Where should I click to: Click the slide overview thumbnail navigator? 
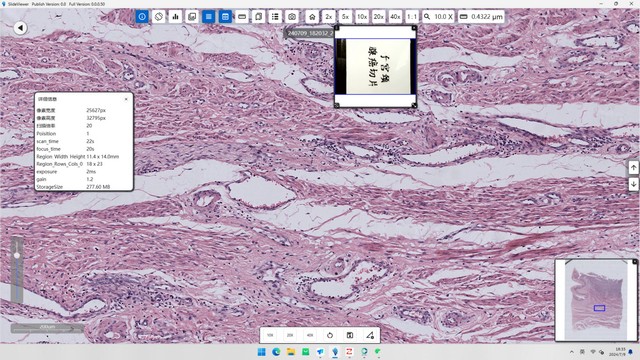tap(596, 300)
